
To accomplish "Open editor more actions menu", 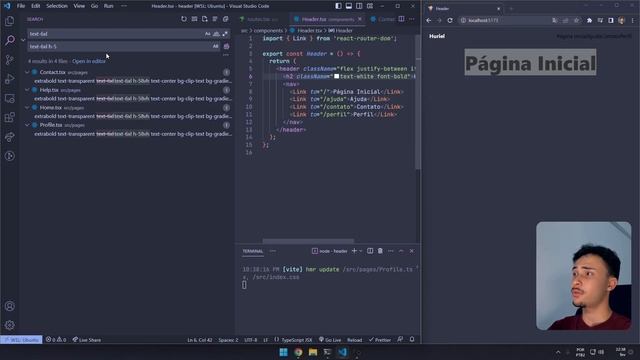I will click(x=411, y=19).
